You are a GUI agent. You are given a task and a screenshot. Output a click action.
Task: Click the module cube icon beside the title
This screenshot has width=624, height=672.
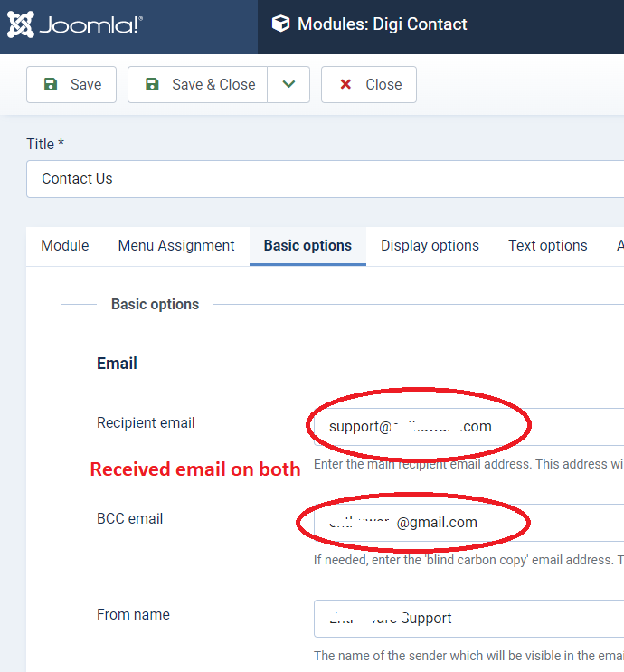point(280,24)
